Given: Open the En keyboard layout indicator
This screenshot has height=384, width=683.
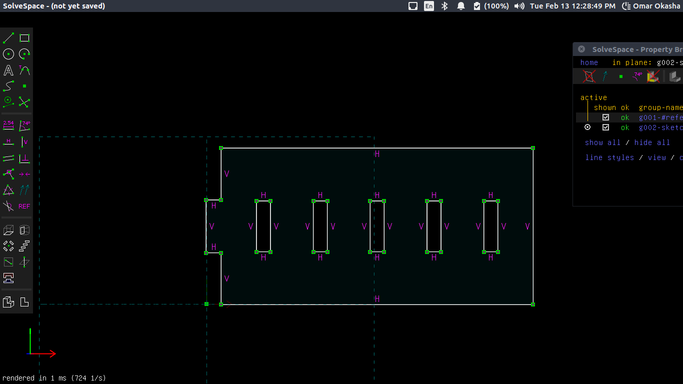Looking at the screenshot, I should point(429,6).
